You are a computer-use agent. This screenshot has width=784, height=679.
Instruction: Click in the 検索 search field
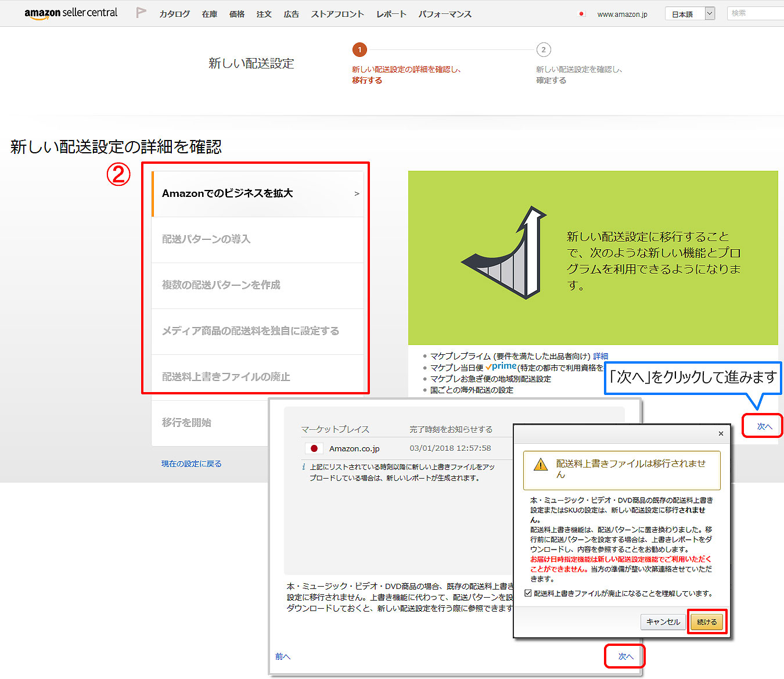click(755, 13)
